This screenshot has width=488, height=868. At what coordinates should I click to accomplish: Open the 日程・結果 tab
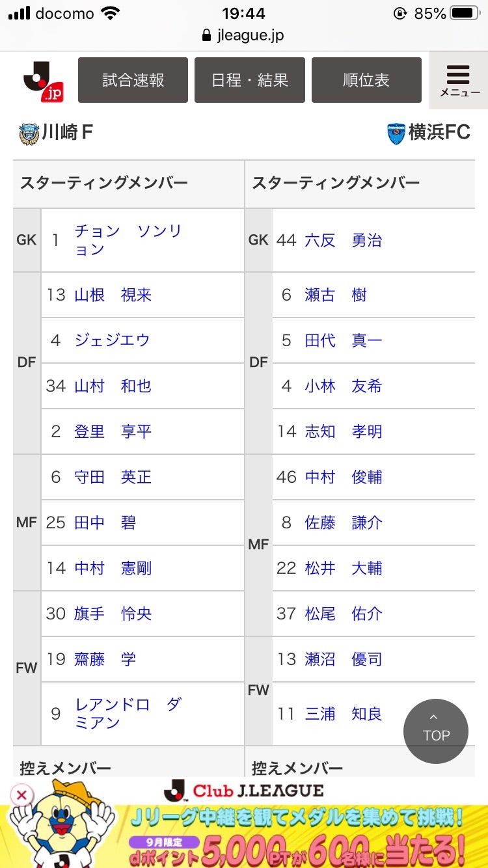tap(249, 80)
